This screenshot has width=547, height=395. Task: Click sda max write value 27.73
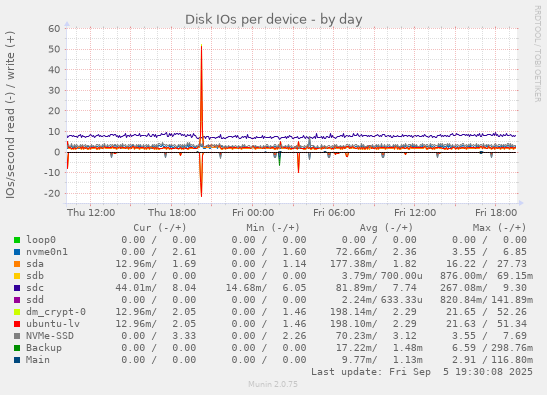tap(512, 264)
